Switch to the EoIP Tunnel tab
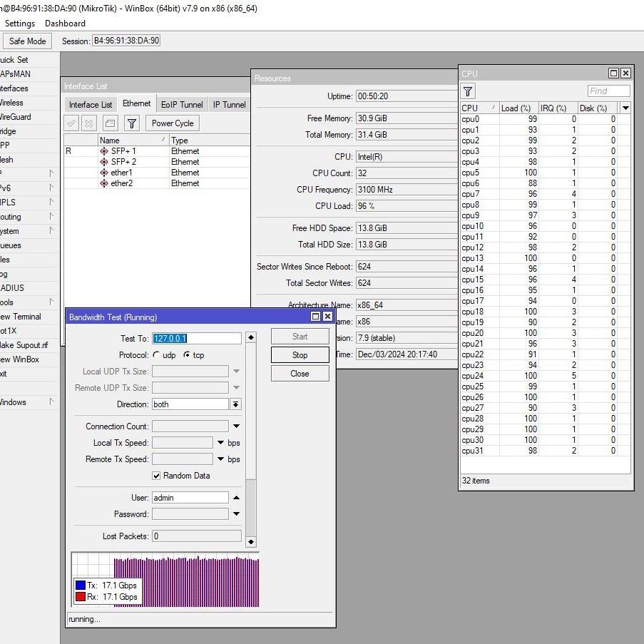The width and height of the screenshot is (644, 644). (182, 104)
